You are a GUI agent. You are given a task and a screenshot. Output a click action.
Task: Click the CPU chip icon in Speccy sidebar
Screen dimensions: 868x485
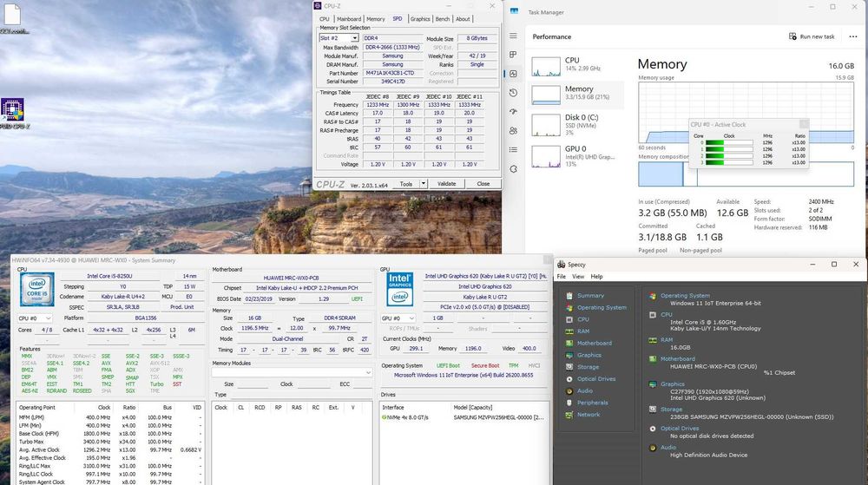click(569, 319)
